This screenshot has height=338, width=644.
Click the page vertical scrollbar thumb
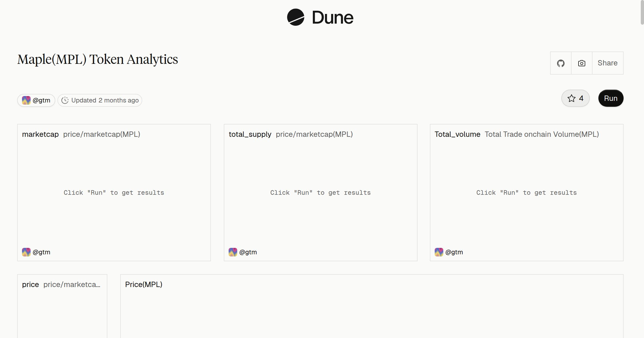coord(642,12)
